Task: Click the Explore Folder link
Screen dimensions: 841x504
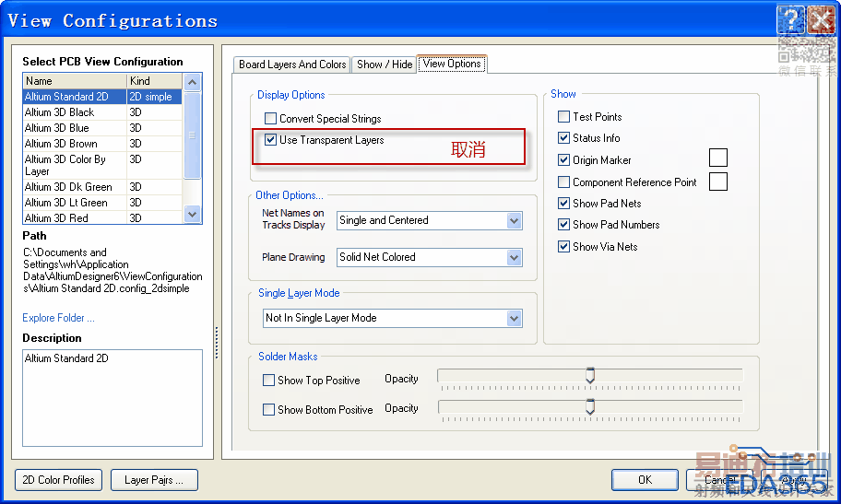Action: pos(58,318)
